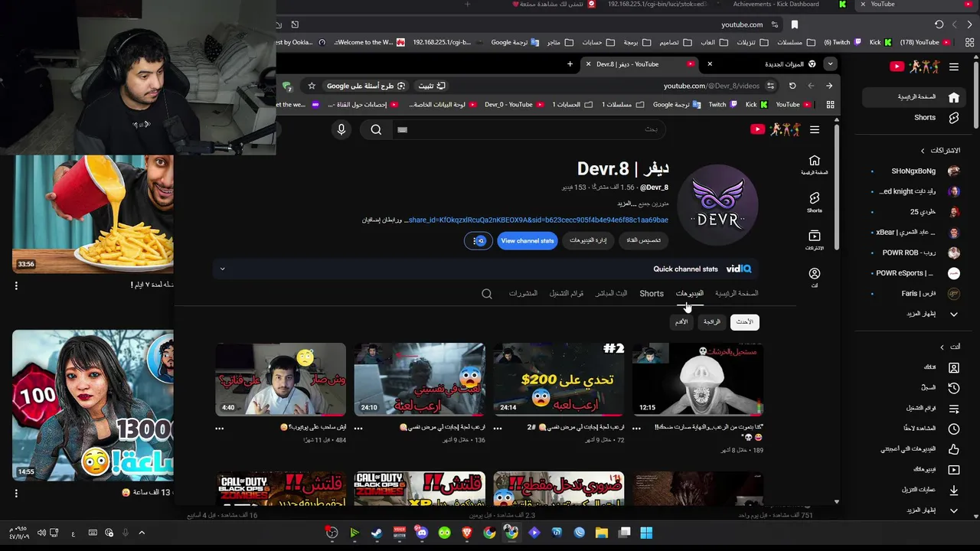The height and width of the screenshot is (551, 980).
Task: Open Discord from the taskbar
Action: coord(422,533)
